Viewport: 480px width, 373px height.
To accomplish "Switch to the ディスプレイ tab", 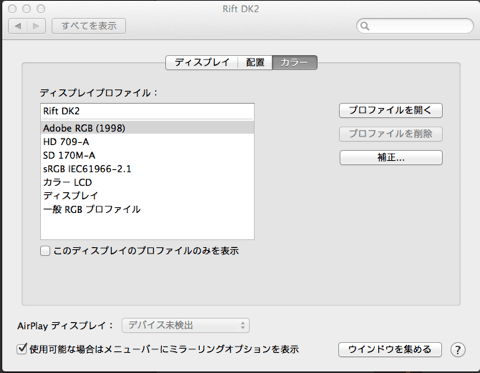I will point(202,62).
